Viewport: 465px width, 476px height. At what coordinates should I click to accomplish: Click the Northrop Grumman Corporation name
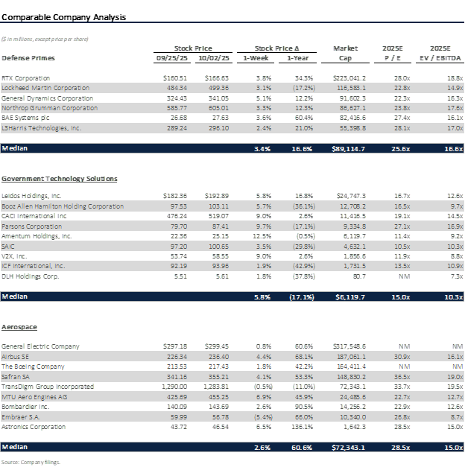tap(49, 108)
